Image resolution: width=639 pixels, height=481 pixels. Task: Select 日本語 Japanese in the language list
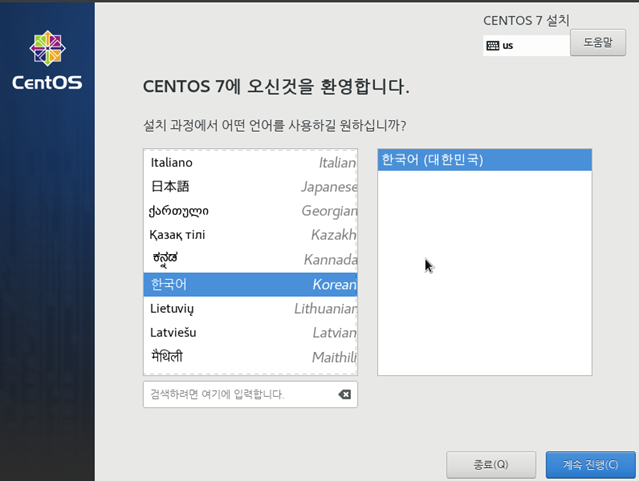[x=250, y=187]
